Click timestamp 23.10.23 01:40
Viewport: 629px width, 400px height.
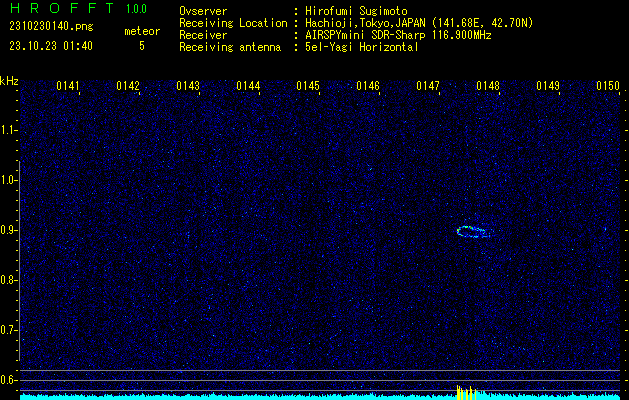51,46
